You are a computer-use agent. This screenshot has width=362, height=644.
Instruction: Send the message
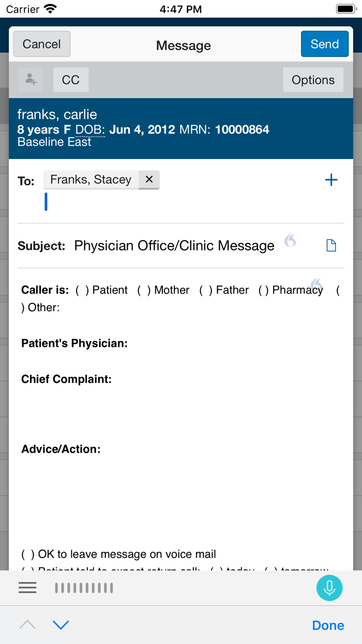click(x=324, y=44)
